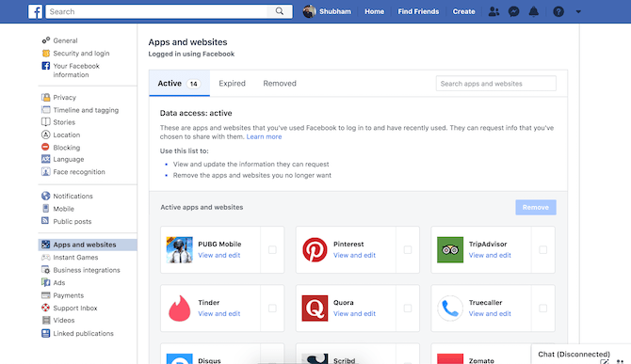Check the Quora app checkbox
631x364 pixels.
coord(408,309)
